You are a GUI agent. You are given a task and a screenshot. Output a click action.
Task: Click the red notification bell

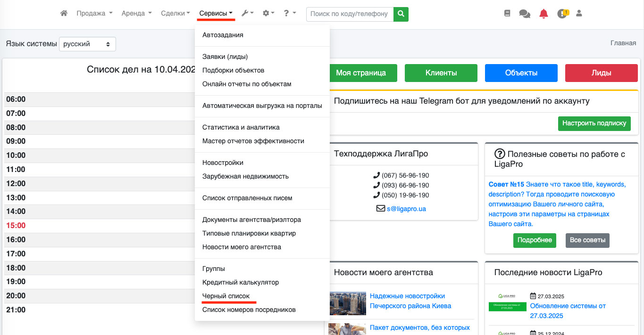click(x=544, y=14)
